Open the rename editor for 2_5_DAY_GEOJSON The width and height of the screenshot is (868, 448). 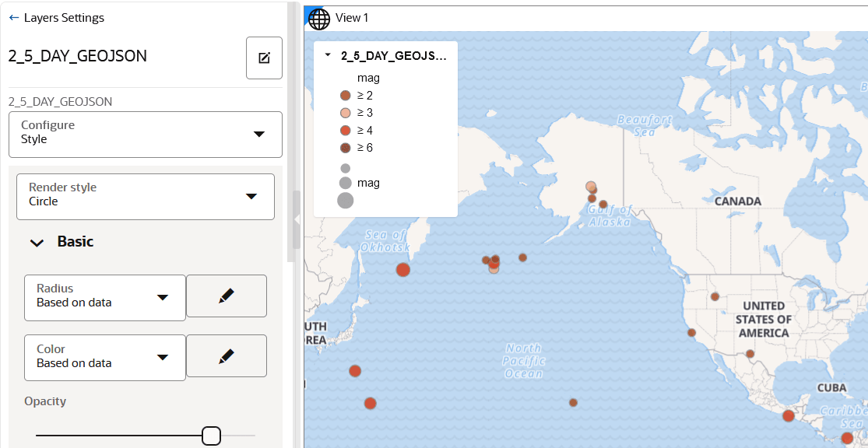tap(265, 58)
